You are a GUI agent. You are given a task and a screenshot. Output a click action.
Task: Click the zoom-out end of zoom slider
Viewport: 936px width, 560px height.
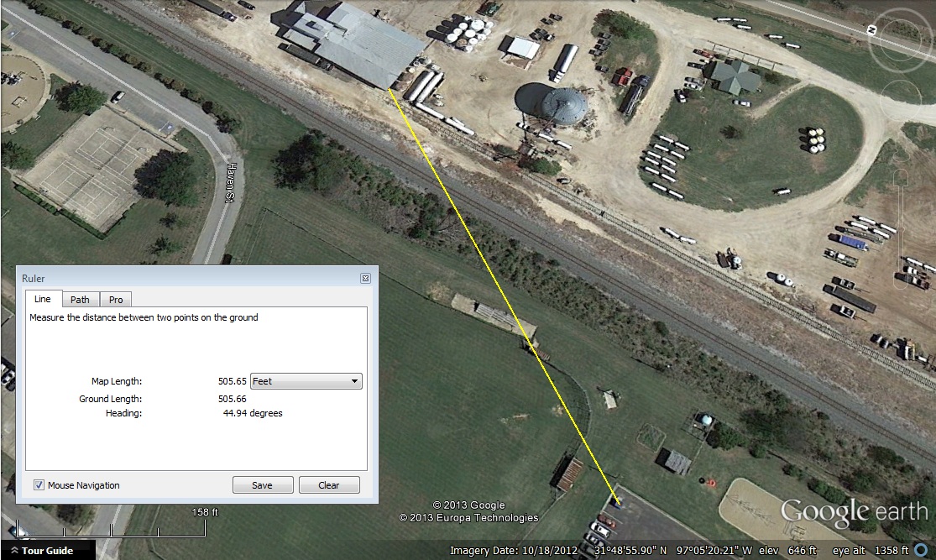(902, 280)
